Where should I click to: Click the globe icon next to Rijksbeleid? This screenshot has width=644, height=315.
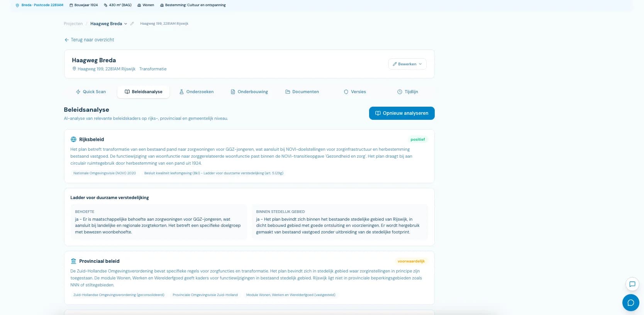point(73,140)
